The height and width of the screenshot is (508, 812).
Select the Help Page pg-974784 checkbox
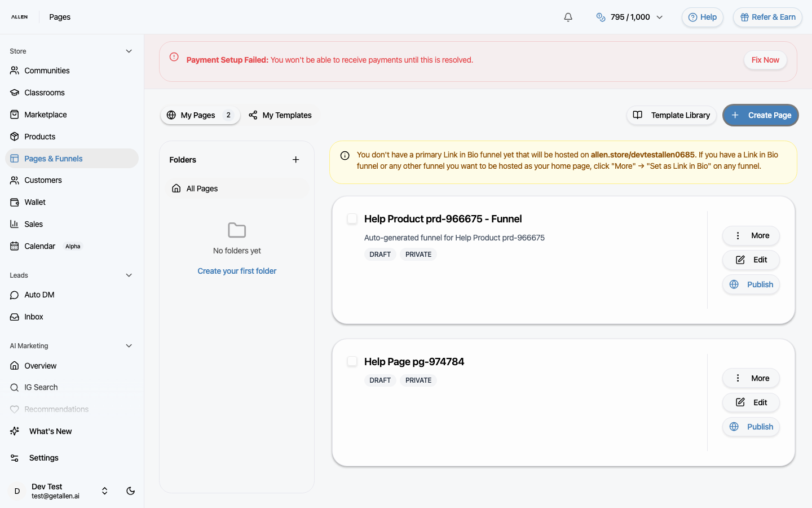[x=352, y=361]
